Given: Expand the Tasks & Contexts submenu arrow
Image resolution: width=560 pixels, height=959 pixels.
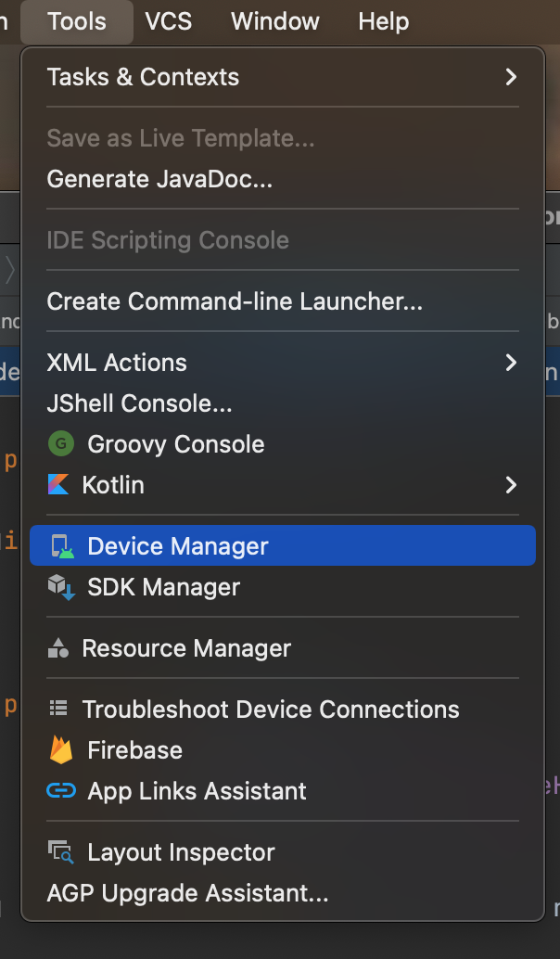Looking at the screenshot, I should [511, 77].
